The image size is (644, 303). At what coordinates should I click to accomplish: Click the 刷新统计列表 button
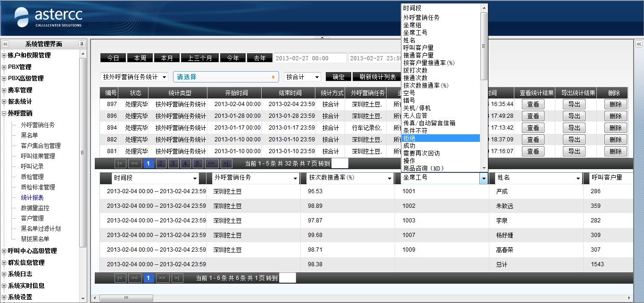click(377, 77)
